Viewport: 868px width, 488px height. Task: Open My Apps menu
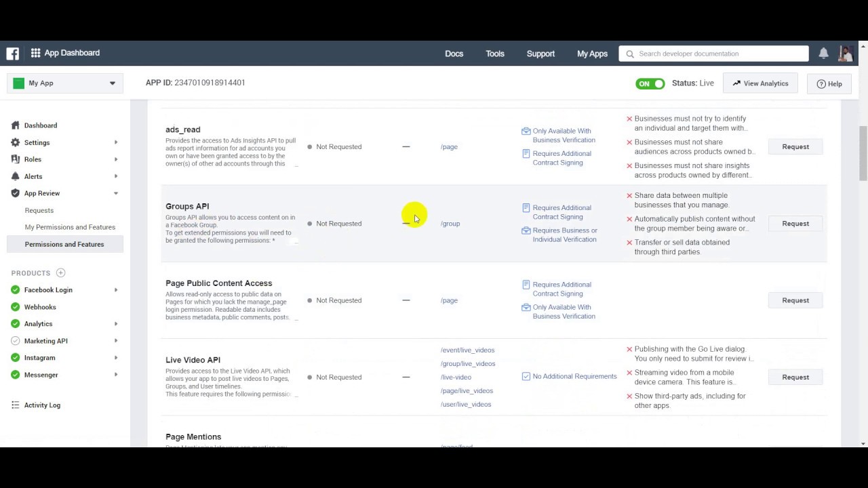592,54
